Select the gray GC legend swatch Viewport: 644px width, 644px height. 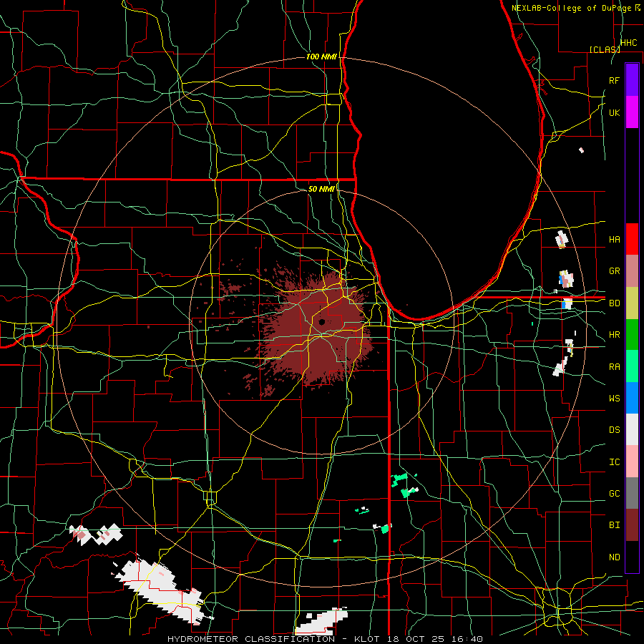tap(632, 493)
